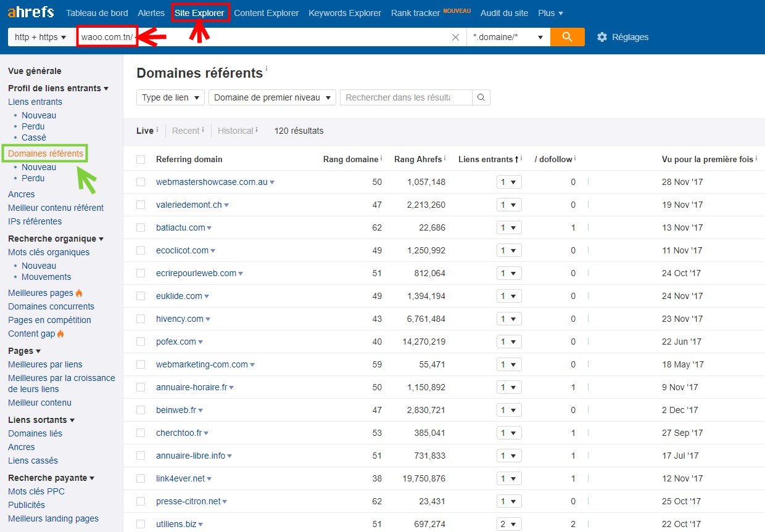This screenshot has height=532, width=765.
Task: Click the Rechercher dans les résultats field
Action: 406,97
